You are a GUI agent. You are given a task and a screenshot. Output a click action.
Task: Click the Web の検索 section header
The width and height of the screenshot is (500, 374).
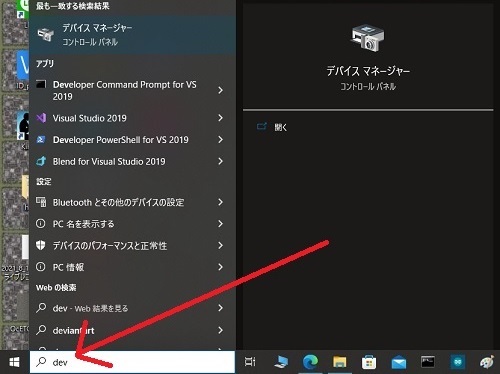coord(56,288)
